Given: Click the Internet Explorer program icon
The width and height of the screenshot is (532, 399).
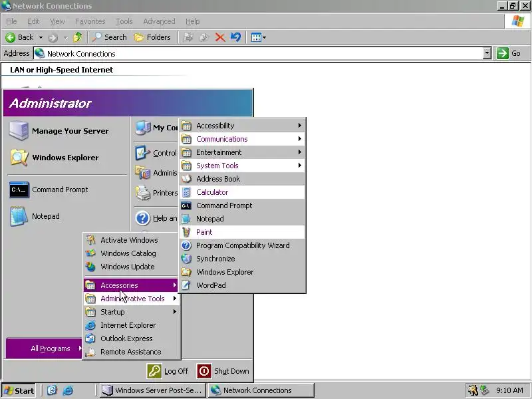Looking at the screenshot, I should 90,325.
